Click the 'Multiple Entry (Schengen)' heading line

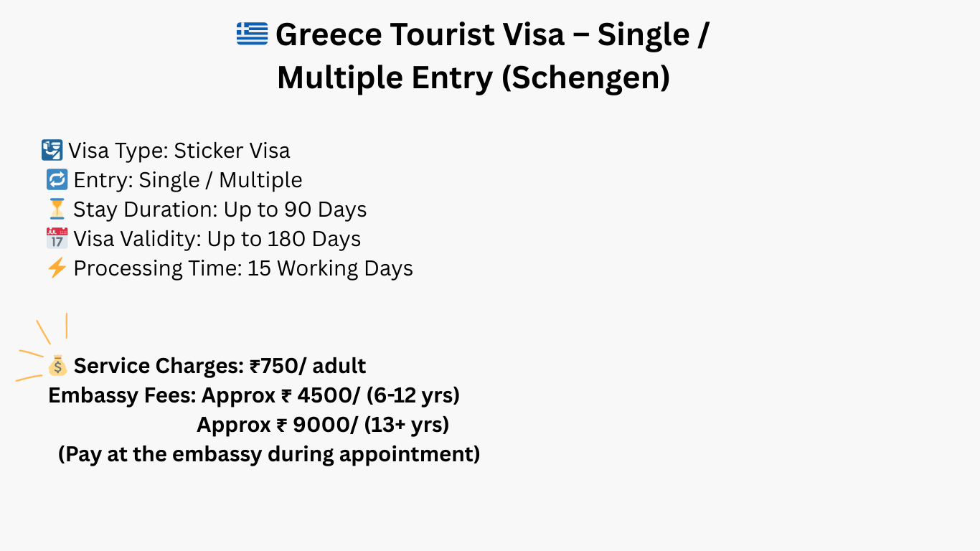pos(473,77)
